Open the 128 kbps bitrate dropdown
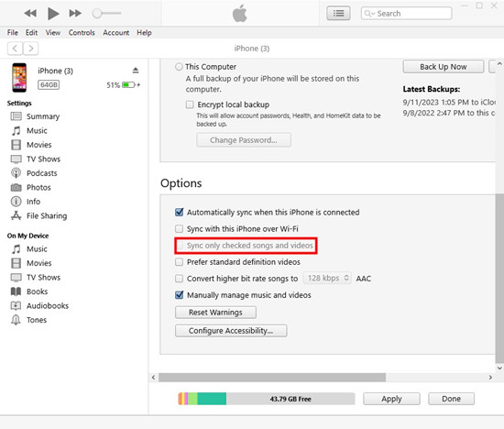This screenshot has height=429, width=504. pyautogui.click(x=327, y=278)
